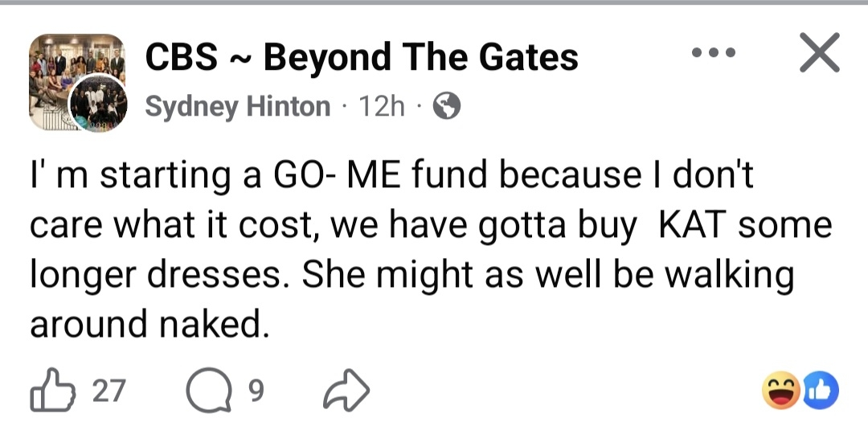868x430 pixels.
Task: Open the three-dot post options menu
Action: [714, 54]
